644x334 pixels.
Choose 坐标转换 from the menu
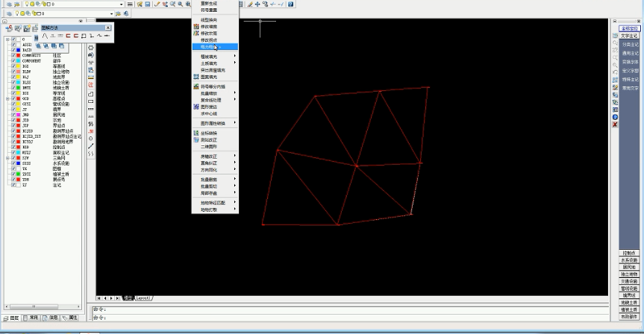209,133
